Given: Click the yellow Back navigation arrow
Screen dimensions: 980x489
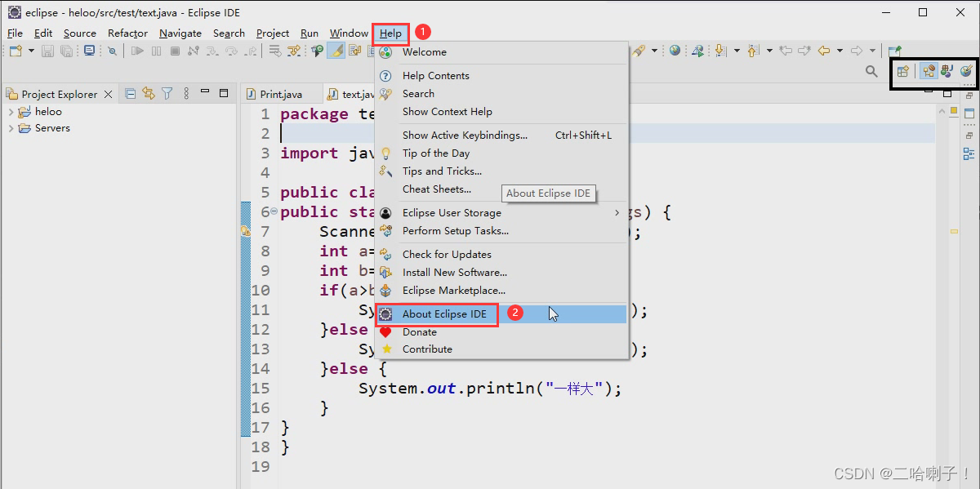Looking at the screenshot, I should (824, 51).
